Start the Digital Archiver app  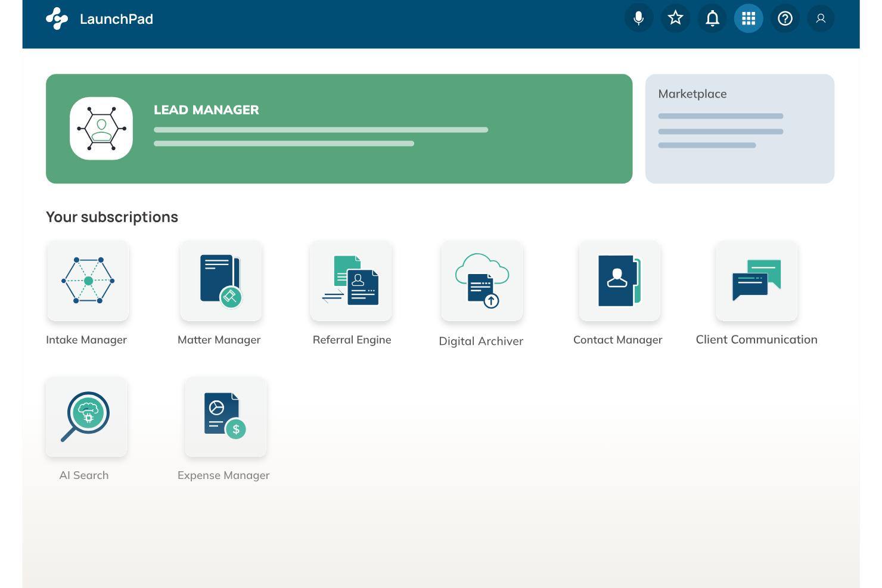(x=482, y=281)
